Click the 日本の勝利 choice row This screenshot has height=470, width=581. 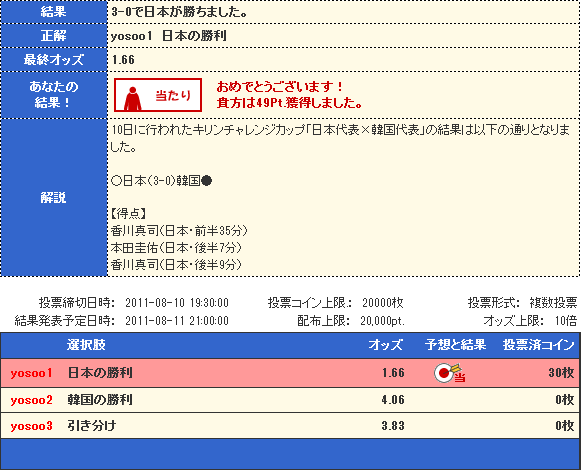click(290, 373)
